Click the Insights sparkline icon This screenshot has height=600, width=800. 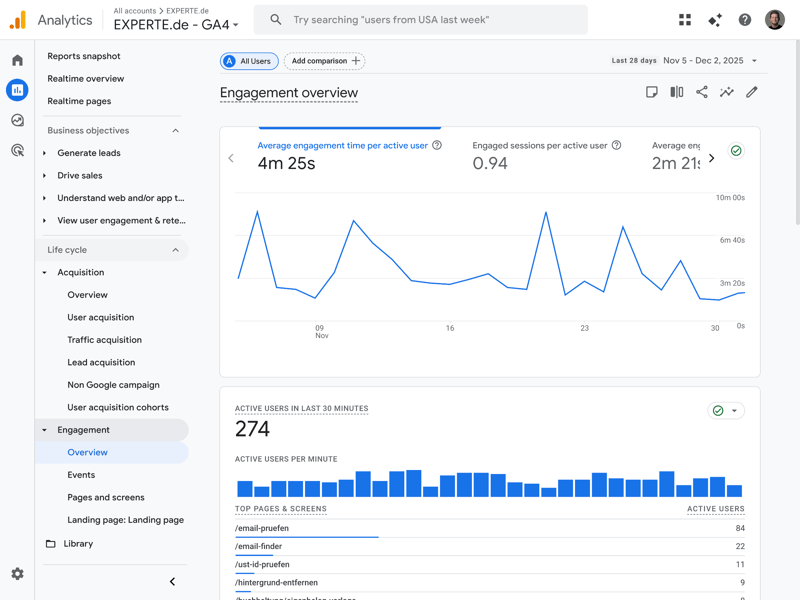coord(727,92)
